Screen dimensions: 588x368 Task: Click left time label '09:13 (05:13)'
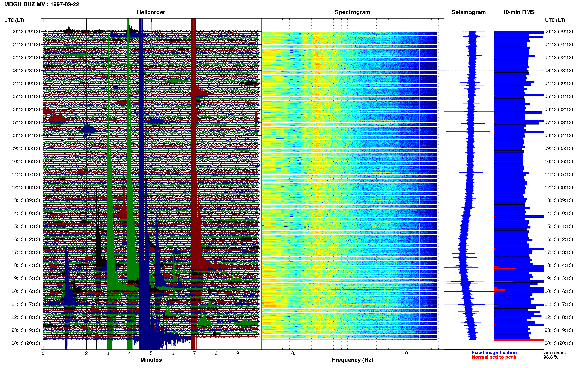click(x=26, y=148)
